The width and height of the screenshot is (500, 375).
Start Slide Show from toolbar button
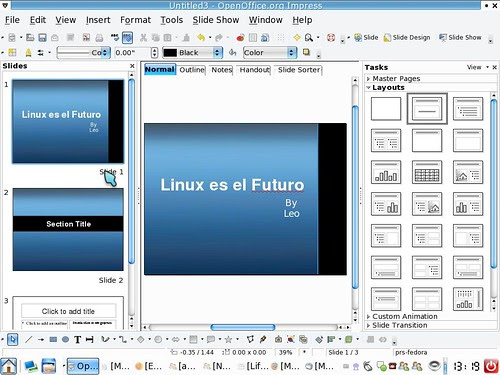tap(460, 38)
